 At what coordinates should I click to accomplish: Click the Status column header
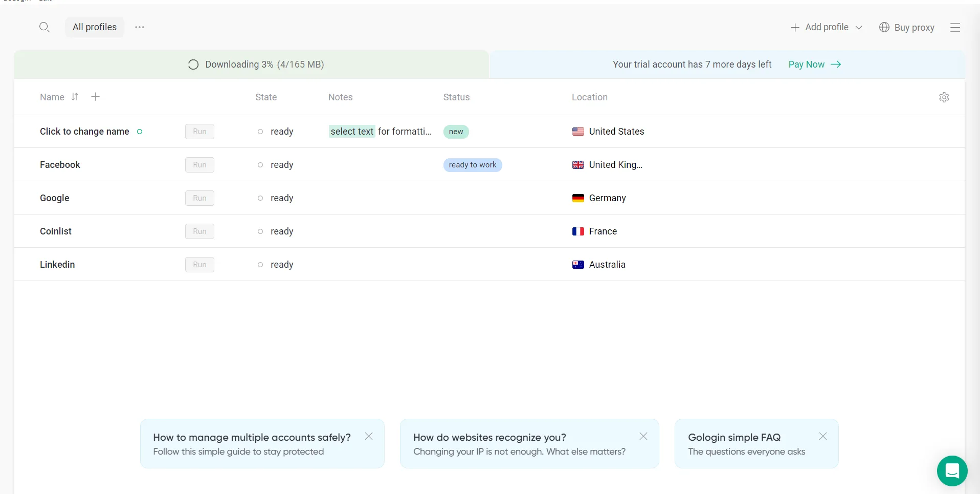pos(456,97)
